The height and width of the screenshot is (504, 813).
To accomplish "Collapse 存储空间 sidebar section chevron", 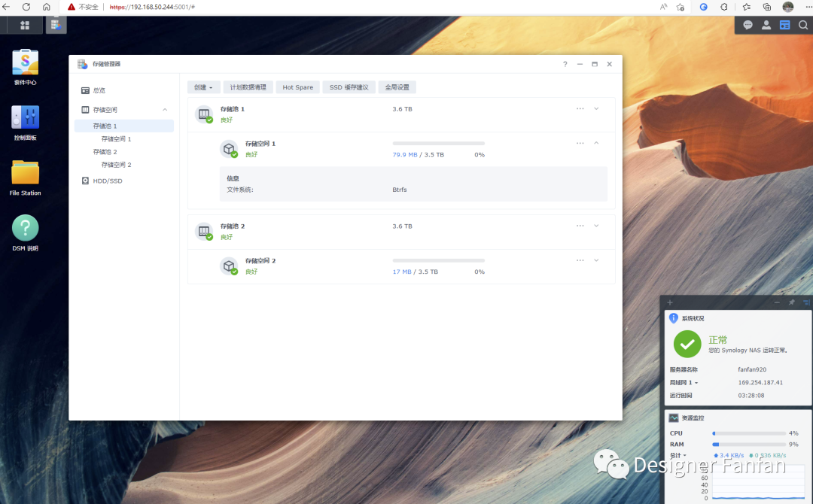I will (165, 110).
